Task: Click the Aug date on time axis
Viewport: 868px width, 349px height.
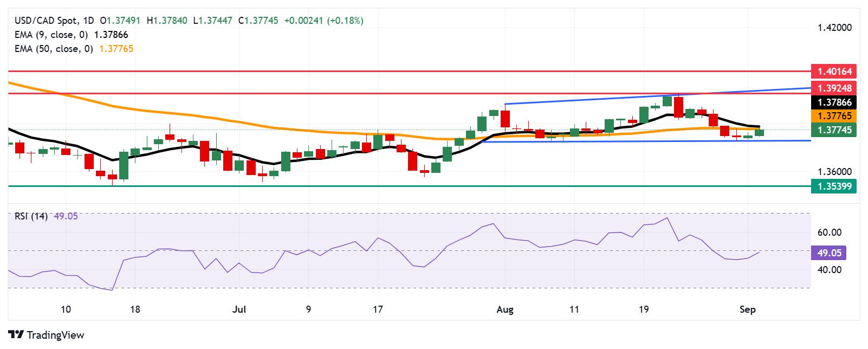Action: pos(504,310)
